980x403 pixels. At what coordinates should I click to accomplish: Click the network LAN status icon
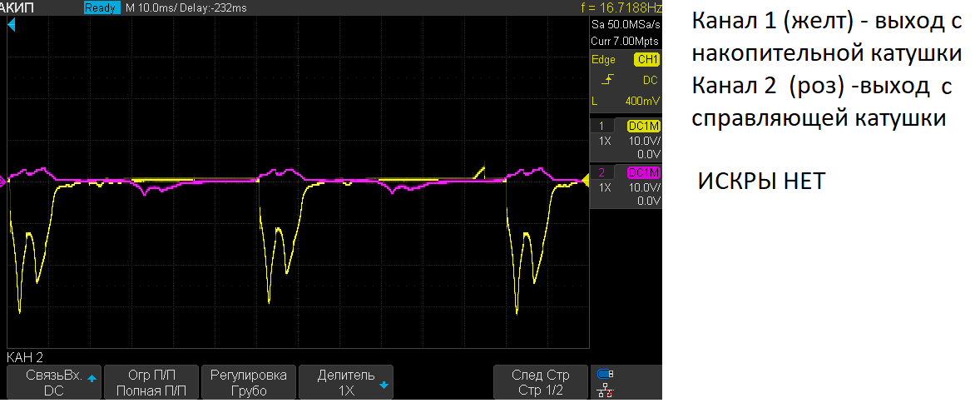[606, 391]
